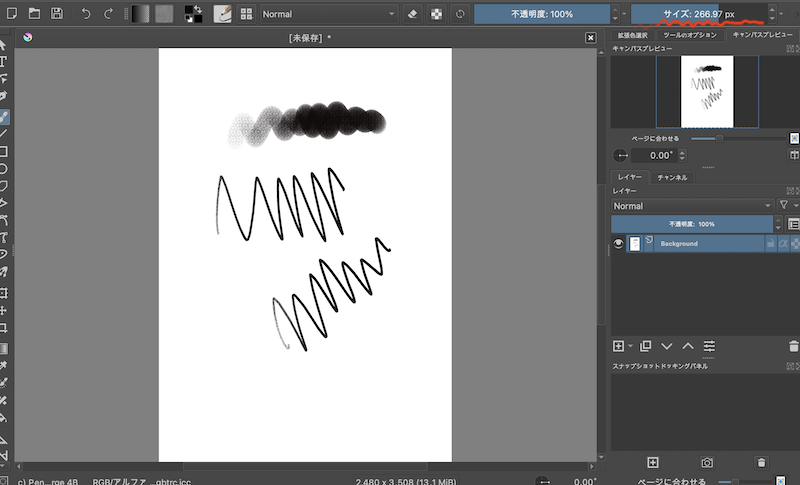Open the add-layer dropdown arrow
800x485 pixels.
pos(630,346)
